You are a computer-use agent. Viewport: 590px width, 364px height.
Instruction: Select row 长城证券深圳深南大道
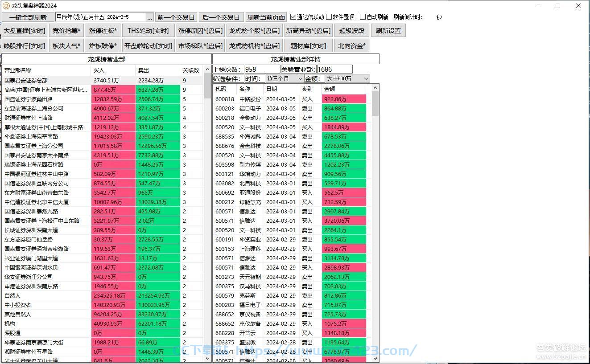[103, 230]
